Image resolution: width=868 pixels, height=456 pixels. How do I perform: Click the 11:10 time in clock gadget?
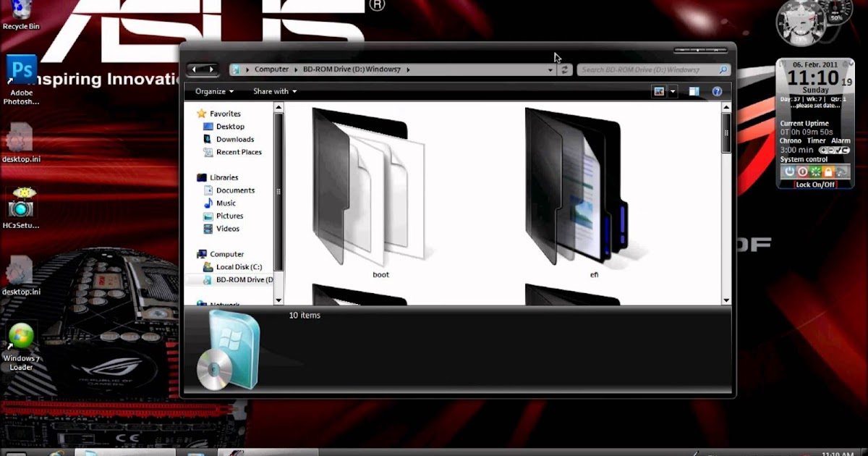coord(813,78)
